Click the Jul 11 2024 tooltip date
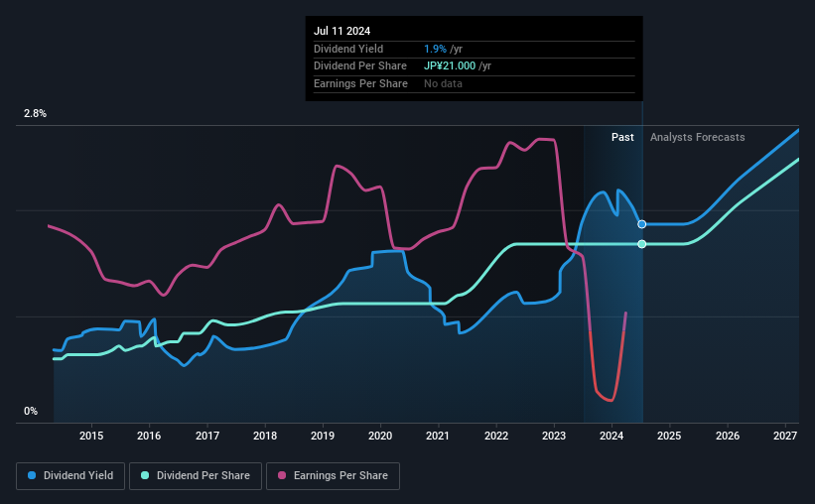 342,31
